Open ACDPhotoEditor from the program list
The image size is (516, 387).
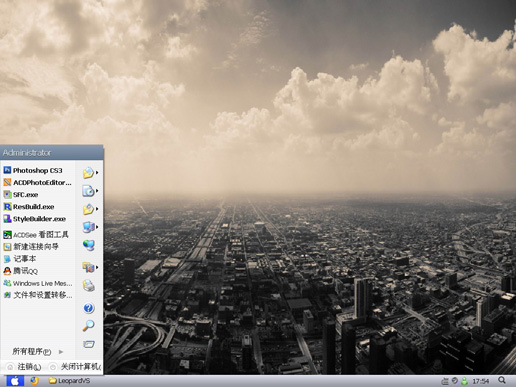tap(37, 182)
